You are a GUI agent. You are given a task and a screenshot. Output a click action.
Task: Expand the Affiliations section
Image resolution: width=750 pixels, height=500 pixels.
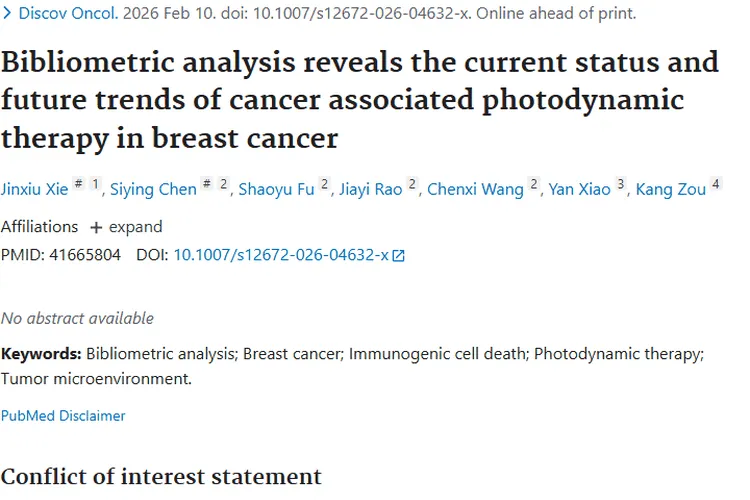pyautogui.click(x=125, y=227)
